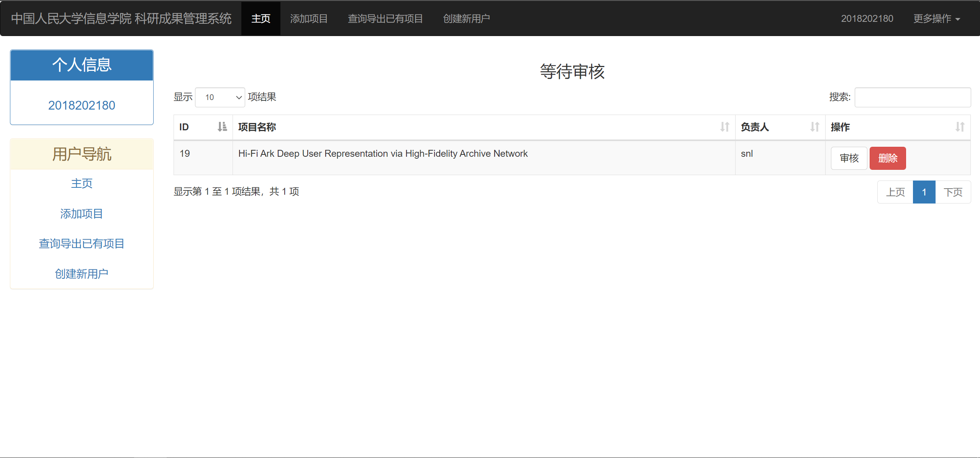Click the sidebar 查询导出已有项目 link

click(82, 244)
